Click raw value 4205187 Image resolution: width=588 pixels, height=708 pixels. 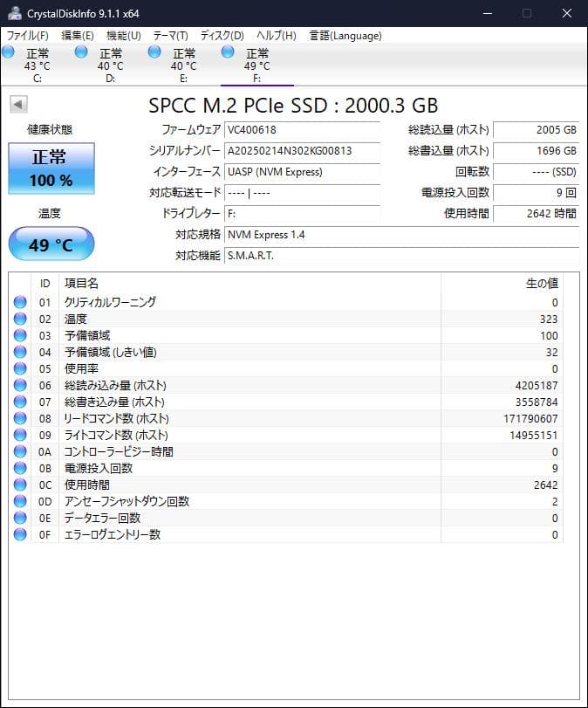[x=537, y=386]
